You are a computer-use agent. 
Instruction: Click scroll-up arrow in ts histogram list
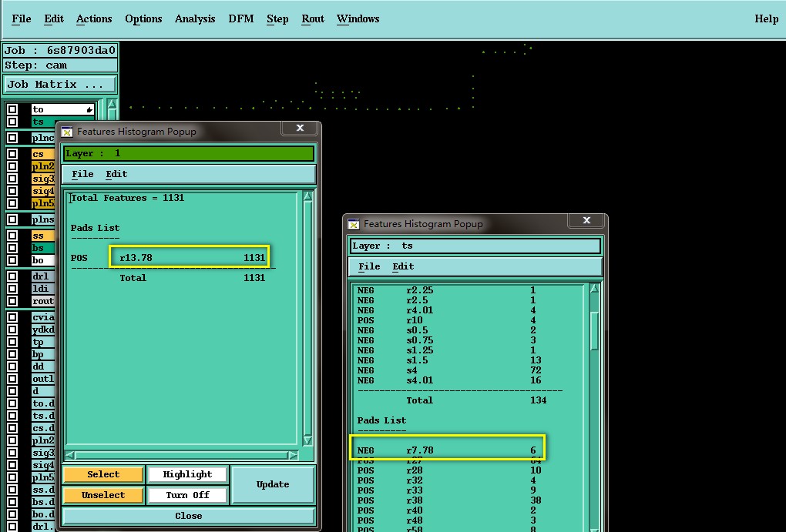[x=594, y=289]
